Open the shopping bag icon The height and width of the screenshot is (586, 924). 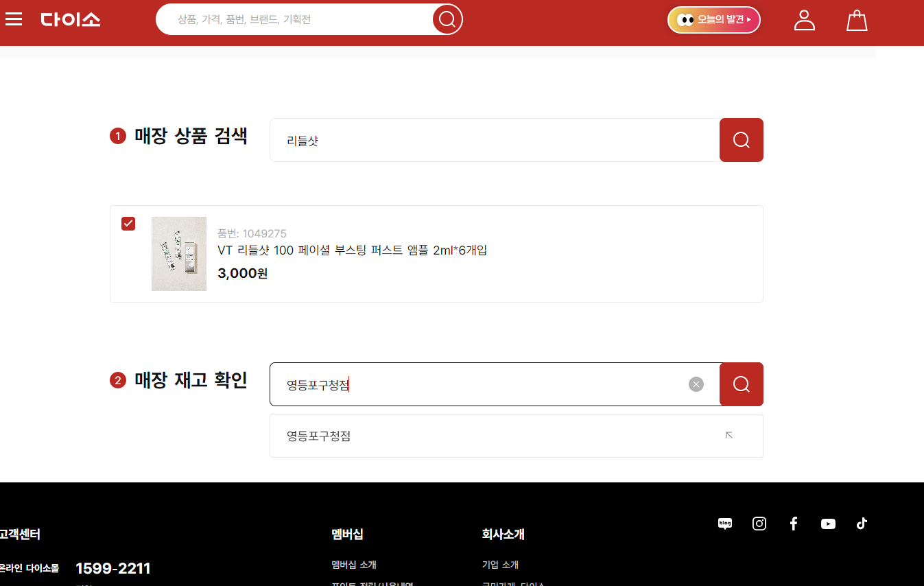[x=857, y=20]
